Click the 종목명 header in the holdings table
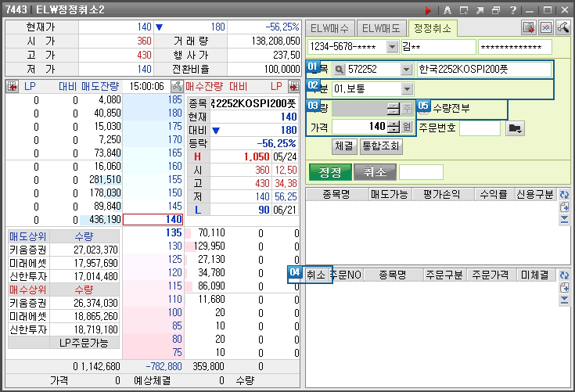575x392 pixels. [x=336, y=195]
